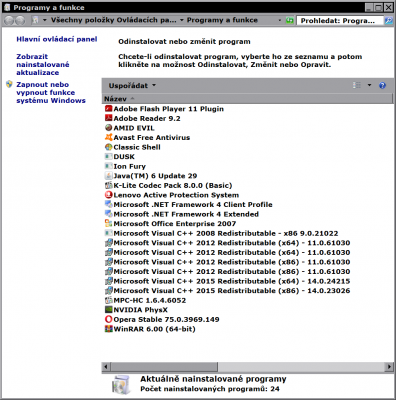
Task: Open dropdown after Všechny položky Ovládacích panelů
Action: pyautogui.click(x=182, y=20)
